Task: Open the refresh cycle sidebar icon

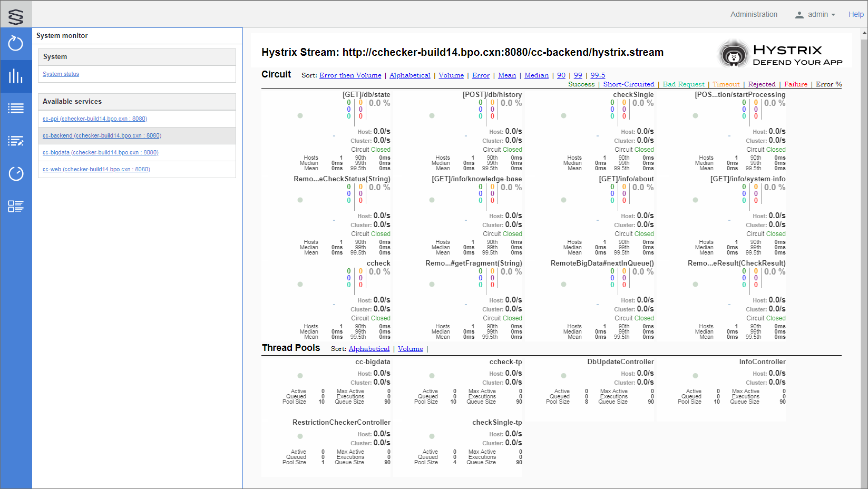Action: point(16,43)
